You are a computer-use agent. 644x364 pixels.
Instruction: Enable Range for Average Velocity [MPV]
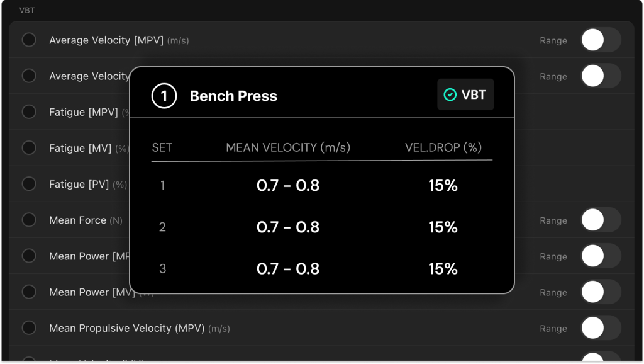[601, 39]
